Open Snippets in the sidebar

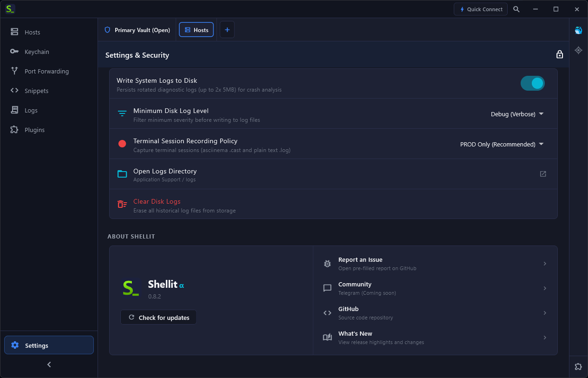[49, 91]
